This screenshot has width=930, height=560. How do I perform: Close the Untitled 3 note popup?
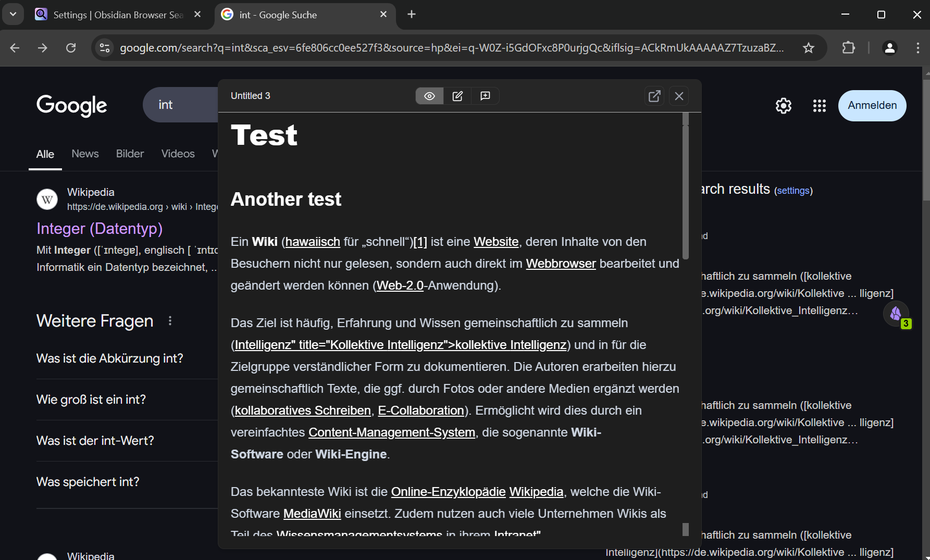679,96
